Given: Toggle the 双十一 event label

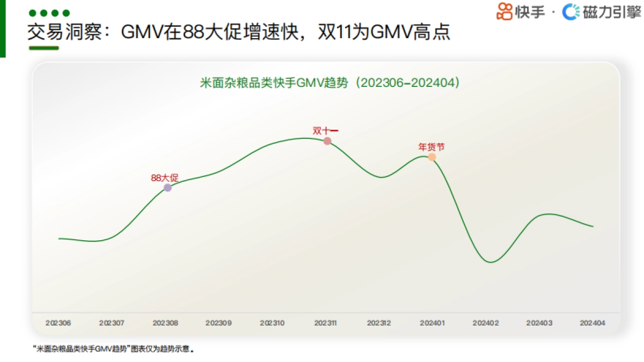Looking at the screenshot, I should [x=325, y=129].
